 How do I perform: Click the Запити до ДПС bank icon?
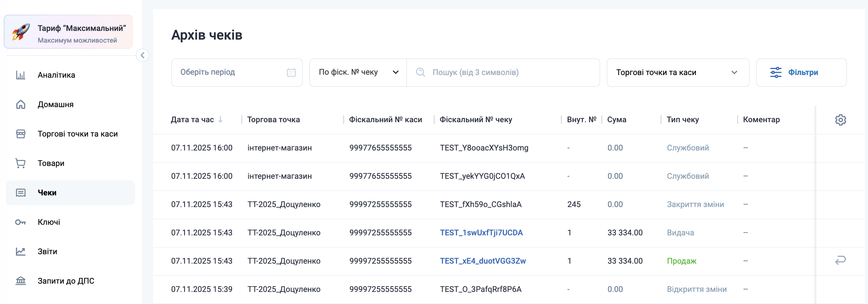pyautogui.click(x=21, y=281)
